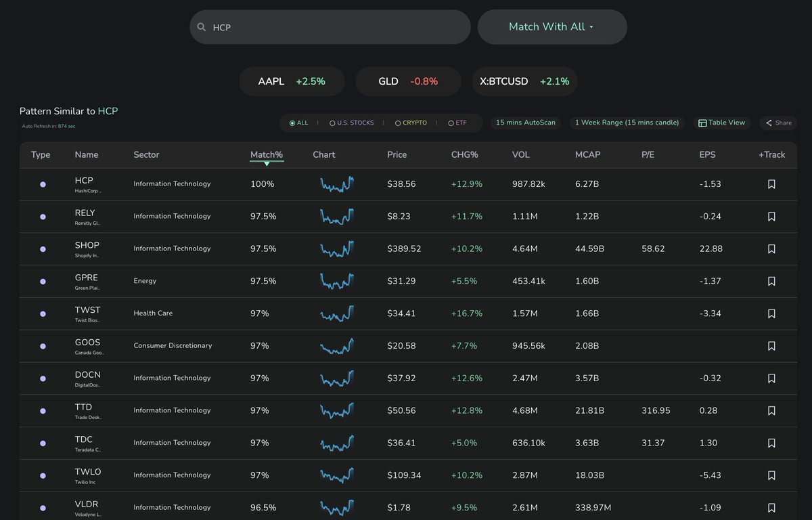The width and height of the screenshot is (812, 520).
Task: Sort by Match% column header
Action: [x=267, y=155]
